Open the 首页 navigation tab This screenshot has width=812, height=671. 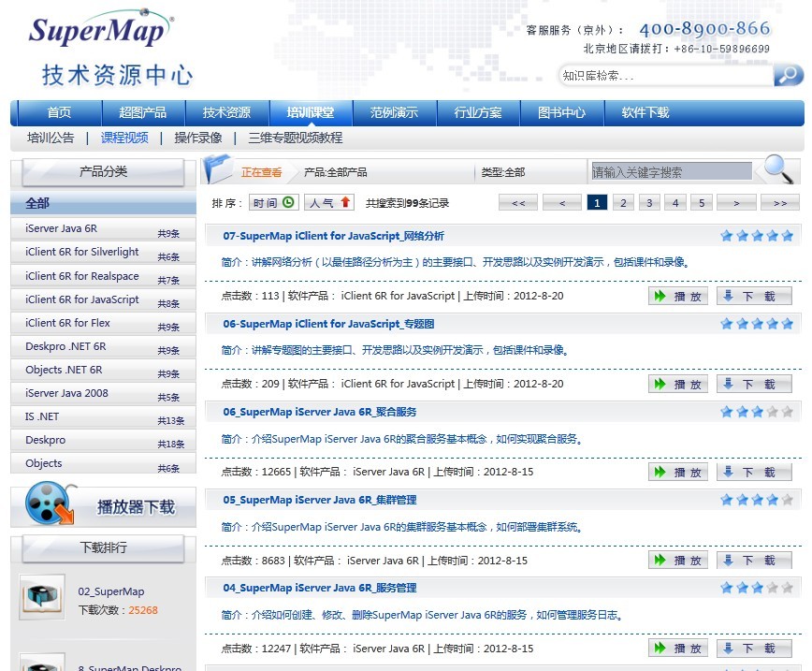tap(60, 112)
